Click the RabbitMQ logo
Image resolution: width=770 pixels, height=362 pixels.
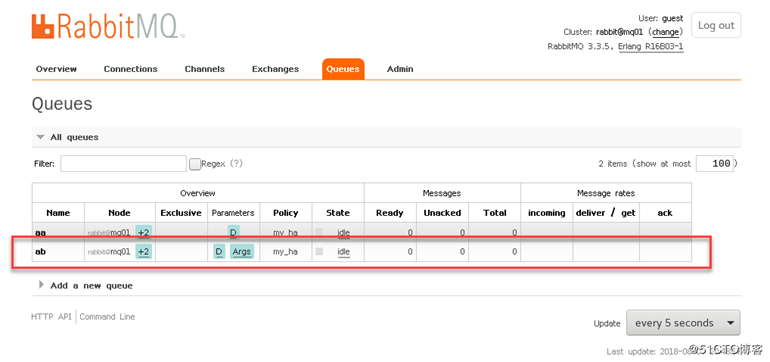(109, 27)
